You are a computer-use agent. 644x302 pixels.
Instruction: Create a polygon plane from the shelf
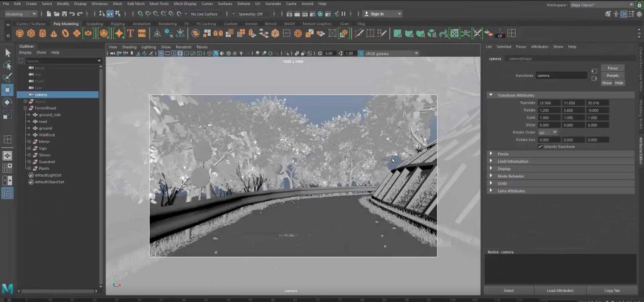(x=77, y=34)
